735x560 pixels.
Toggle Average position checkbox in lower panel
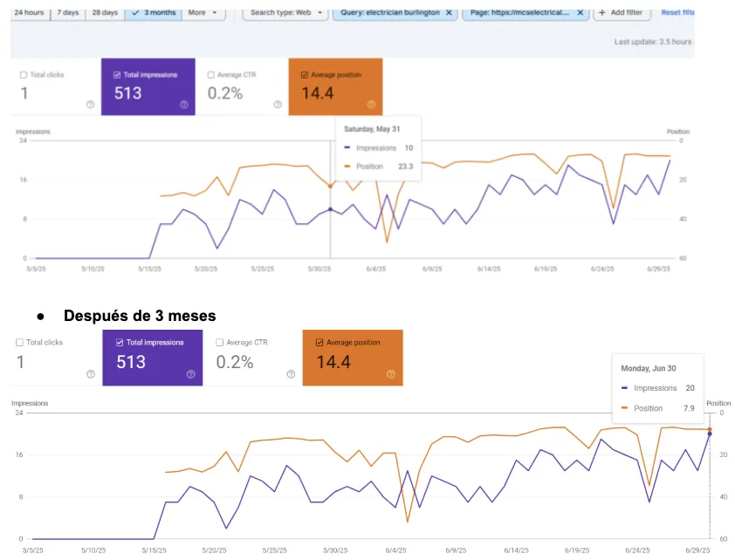(x=319, y=343)
